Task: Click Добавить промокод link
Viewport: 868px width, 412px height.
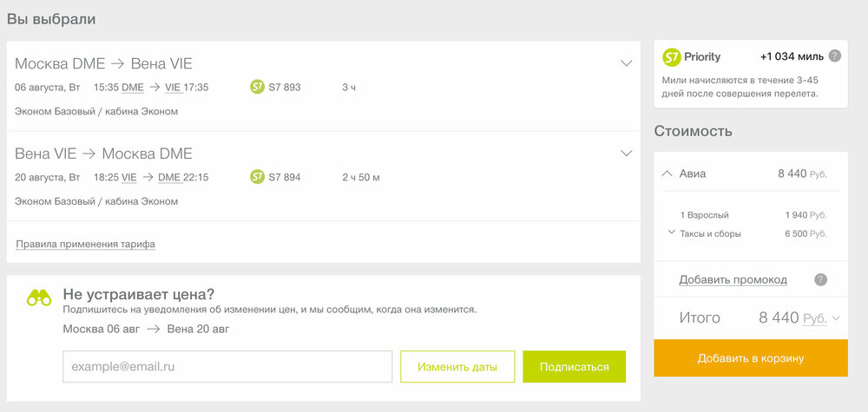Action: click(x=733, y=280)
